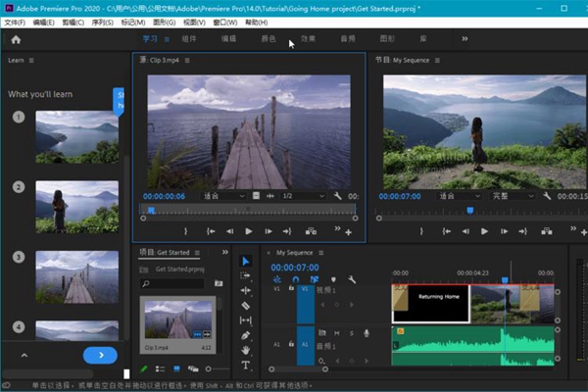Select the Razor tool
Screen dimensions: 588x392
coord(245,305)
